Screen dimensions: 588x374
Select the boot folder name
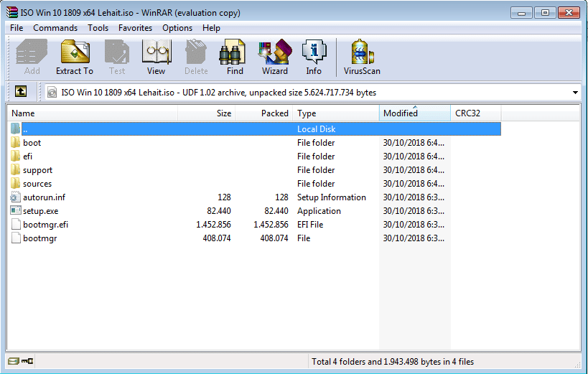click(x=32, y=143)
